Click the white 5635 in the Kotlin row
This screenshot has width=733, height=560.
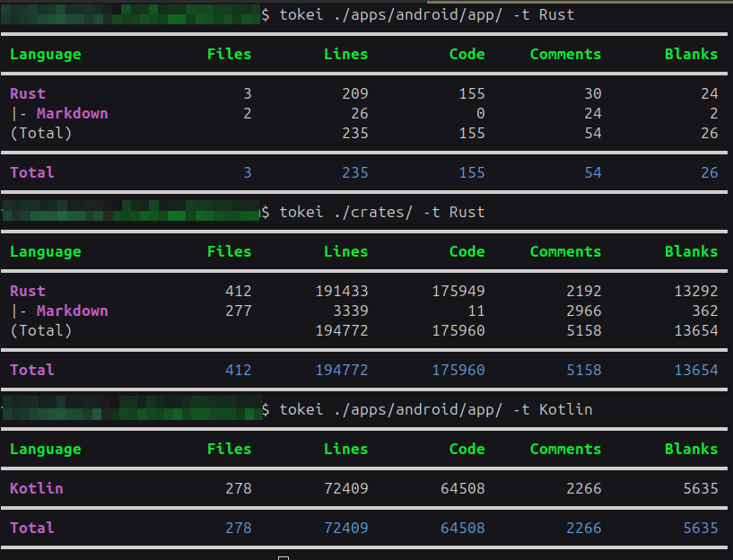(701, 488)
